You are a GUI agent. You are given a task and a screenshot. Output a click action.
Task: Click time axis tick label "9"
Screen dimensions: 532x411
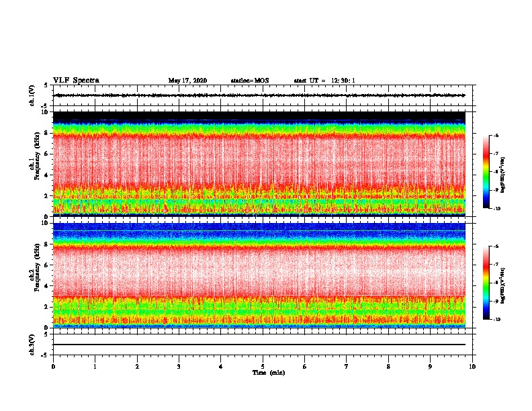[430, 367]
